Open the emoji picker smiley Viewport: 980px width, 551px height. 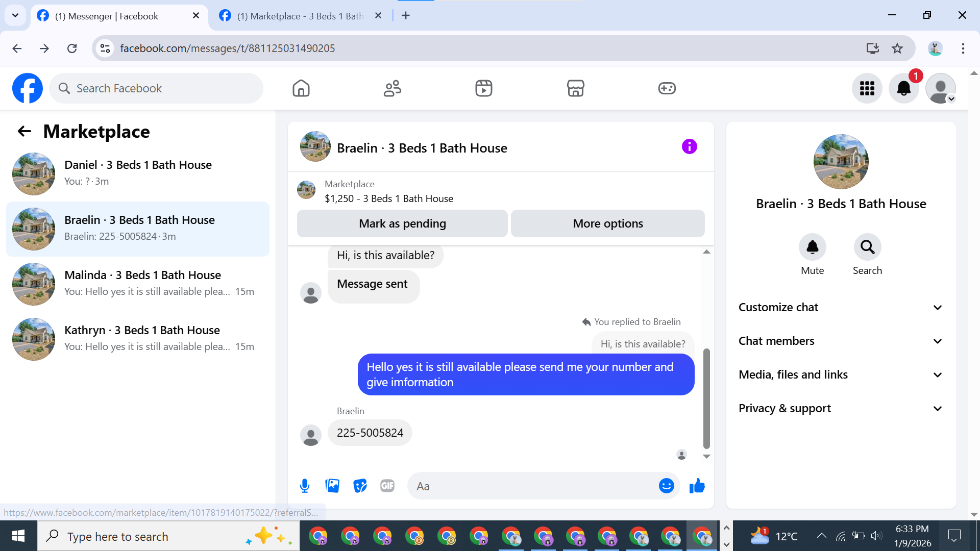pyautogui.click(x=666, y=486)
